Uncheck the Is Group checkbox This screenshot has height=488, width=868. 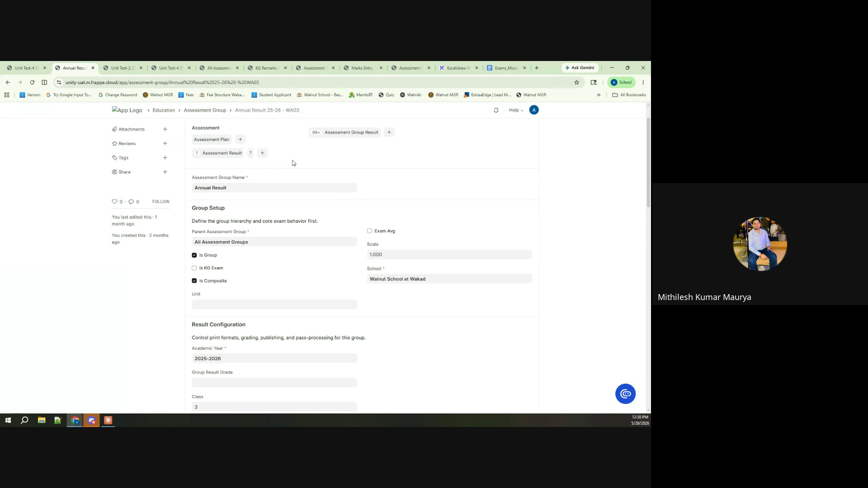194,255
